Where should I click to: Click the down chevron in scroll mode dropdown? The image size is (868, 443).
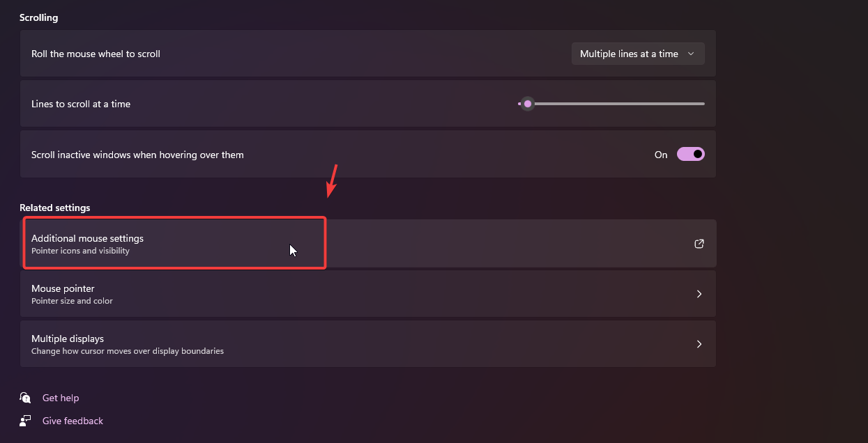tap(691, 54)
